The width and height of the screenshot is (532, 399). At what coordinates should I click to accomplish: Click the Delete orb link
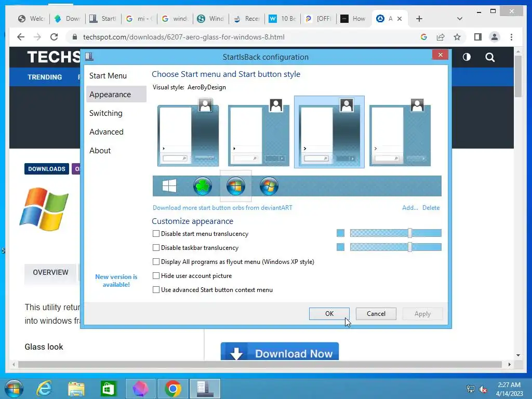point(431,208)
